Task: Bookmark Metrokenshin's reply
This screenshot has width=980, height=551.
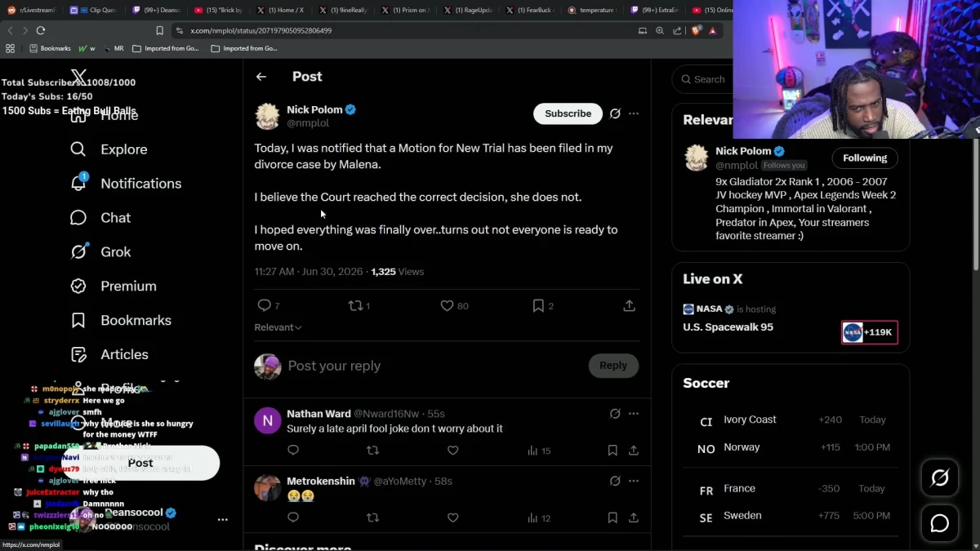Action: 612,518
